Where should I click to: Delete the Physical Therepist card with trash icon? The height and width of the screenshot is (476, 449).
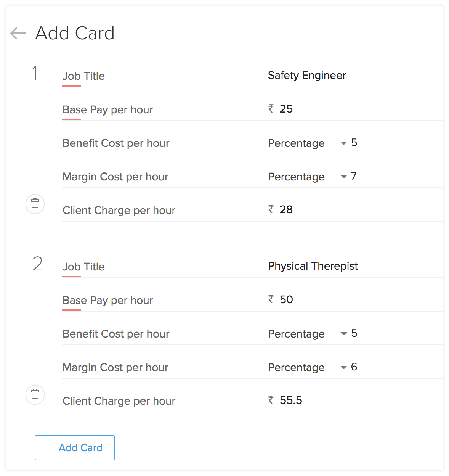(35, 394)
